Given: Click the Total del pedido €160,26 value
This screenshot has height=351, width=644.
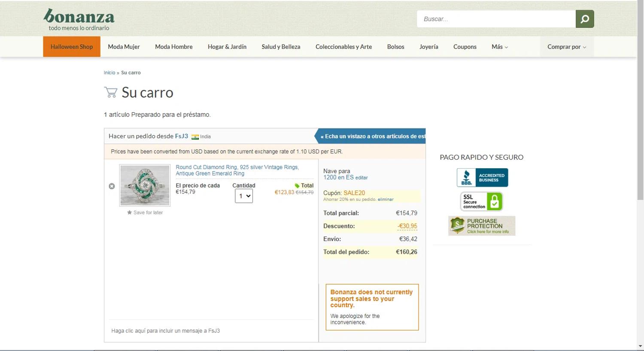Looking at the screenshot, I should [407, 252].
